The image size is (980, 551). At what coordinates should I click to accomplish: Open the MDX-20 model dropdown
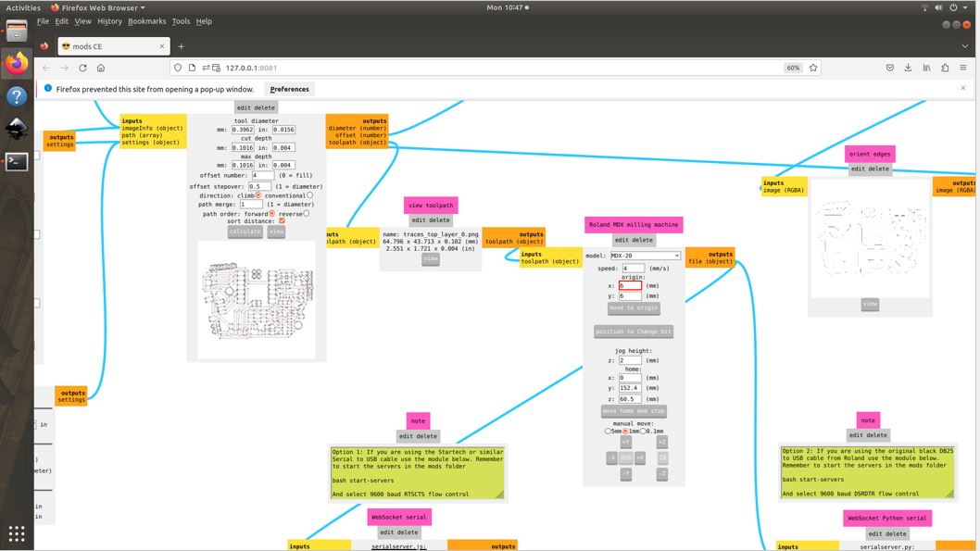pyautogui.click(x=645, y=256)
